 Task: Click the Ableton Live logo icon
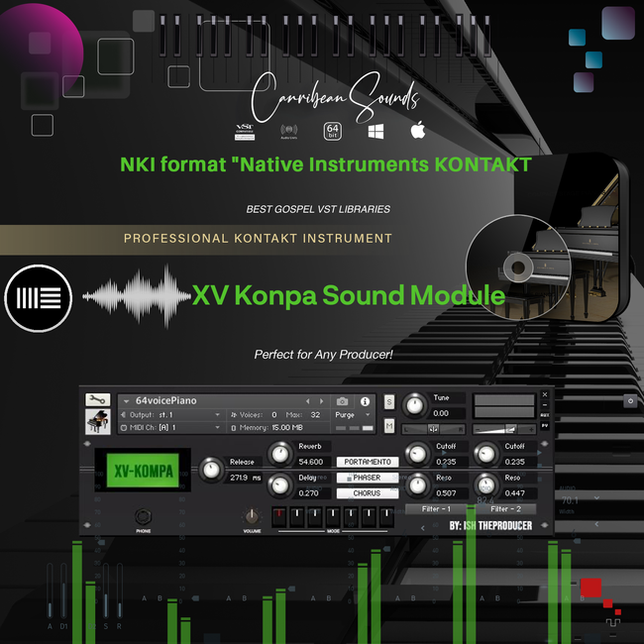[x=38, y=296]
